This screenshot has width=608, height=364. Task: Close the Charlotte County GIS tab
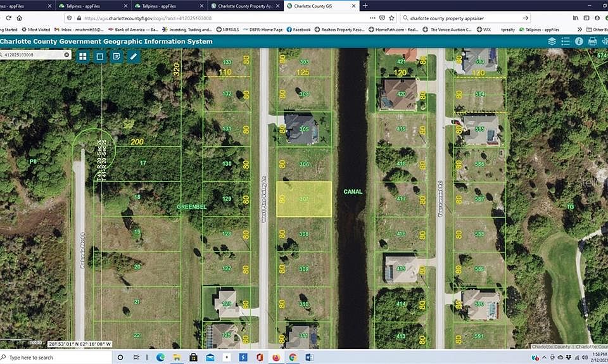(353, 6)
